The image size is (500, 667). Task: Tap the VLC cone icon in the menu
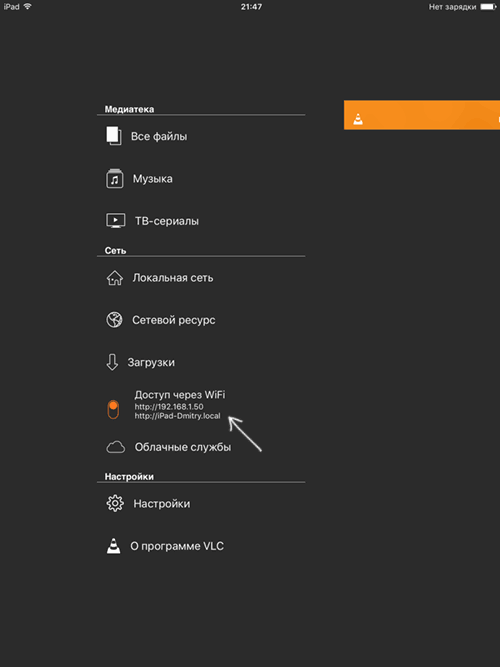pyautogui.click(x=113, y=546)
